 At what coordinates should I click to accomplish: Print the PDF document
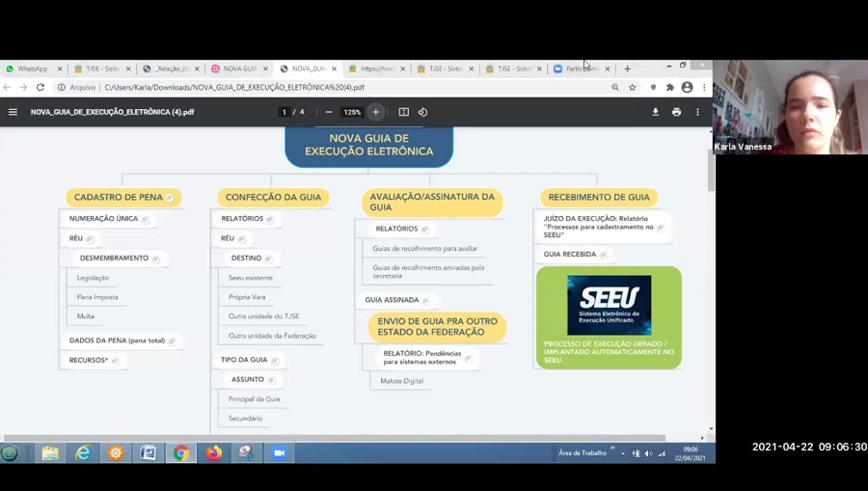(676, 112)
